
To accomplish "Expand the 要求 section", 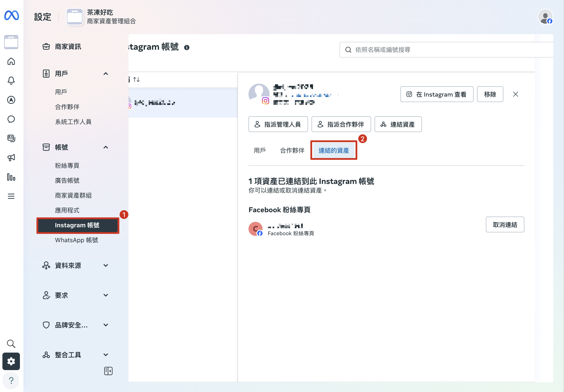I will pyautogui.click(x=75, y=295).
